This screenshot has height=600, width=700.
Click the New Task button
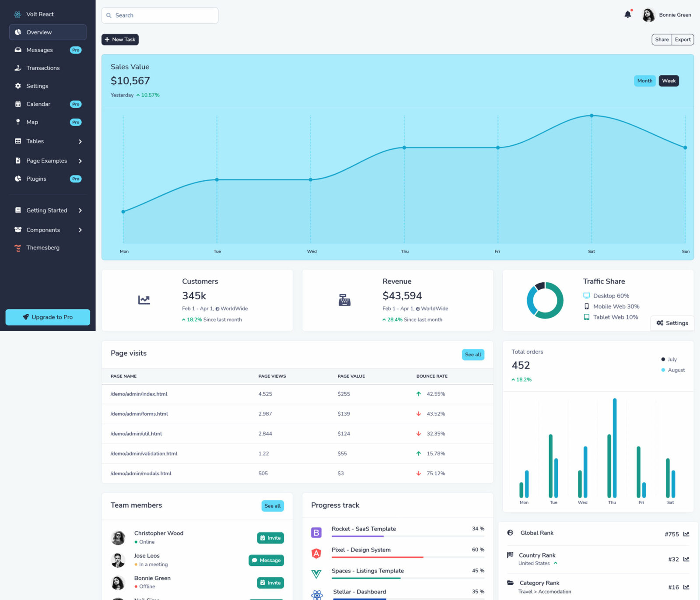click(120, 39)
